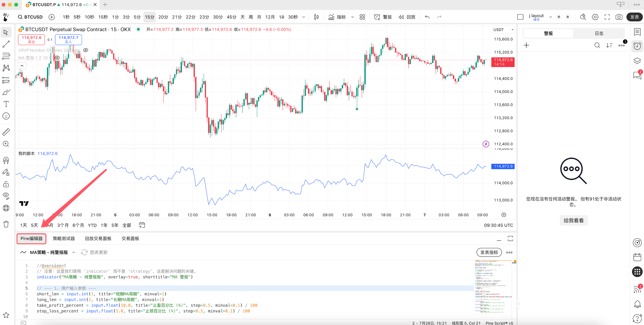This screenshot has width=644, height=325.
Task: Open indicator templates grid icon
Action: (362, 17)
